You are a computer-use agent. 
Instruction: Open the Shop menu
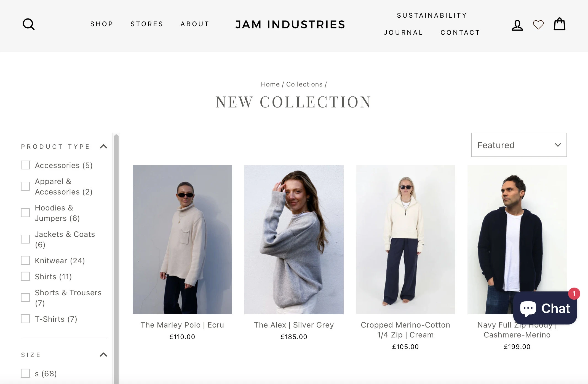102,24
